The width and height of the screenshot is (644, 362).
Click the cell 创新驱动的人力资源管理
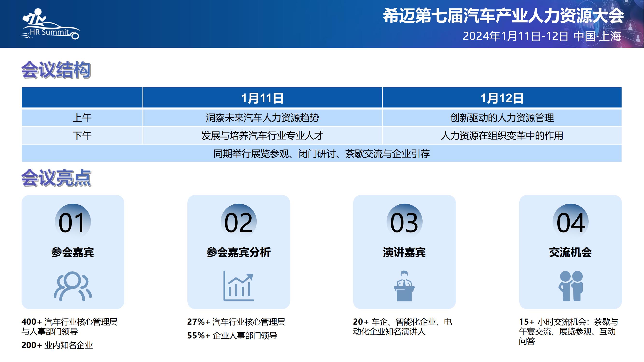[x=502, y=118]
